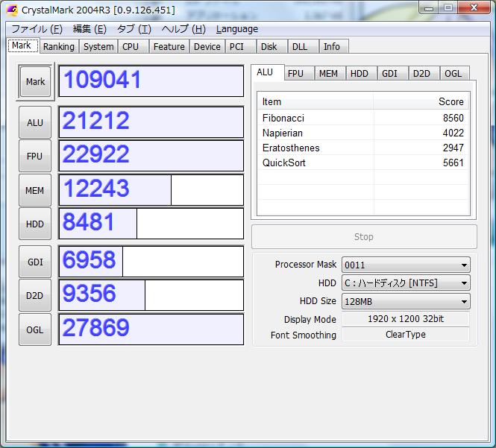496x448 pixels.
Task: Open the HDD drive dropdown
Action: point(406,283)
